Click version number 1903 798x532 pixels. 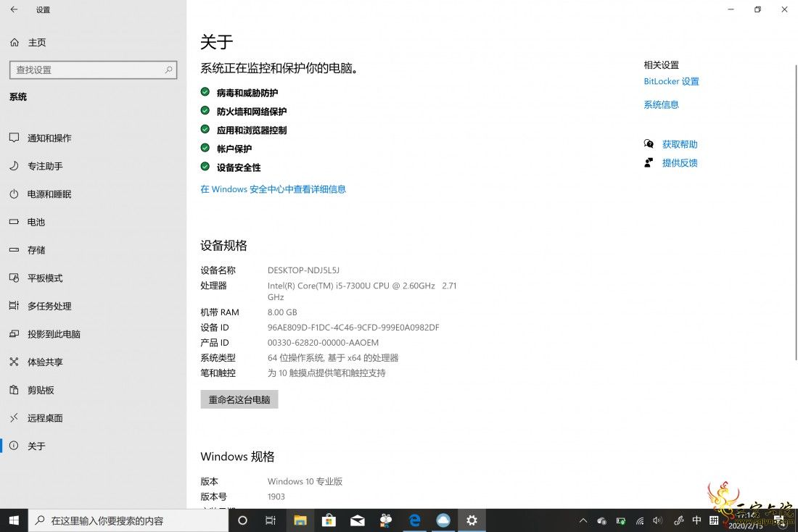point(276,496)
